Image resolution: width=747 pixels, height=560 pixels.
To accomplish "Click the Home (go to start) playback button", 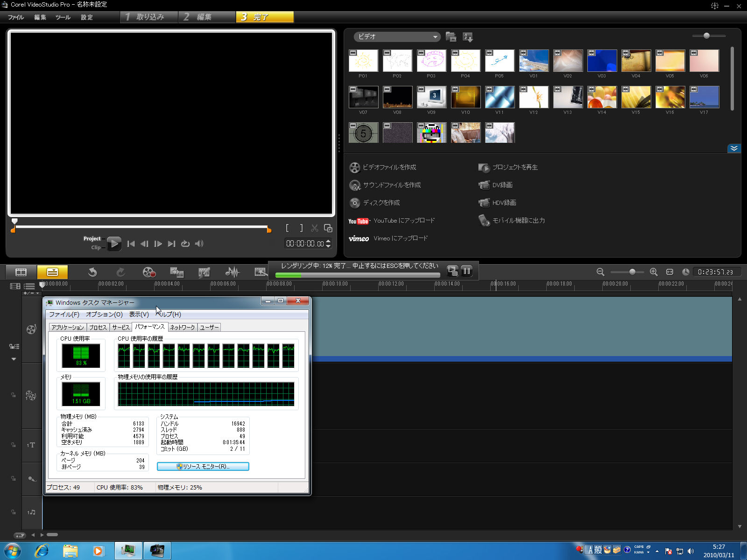I will (131, 244).
